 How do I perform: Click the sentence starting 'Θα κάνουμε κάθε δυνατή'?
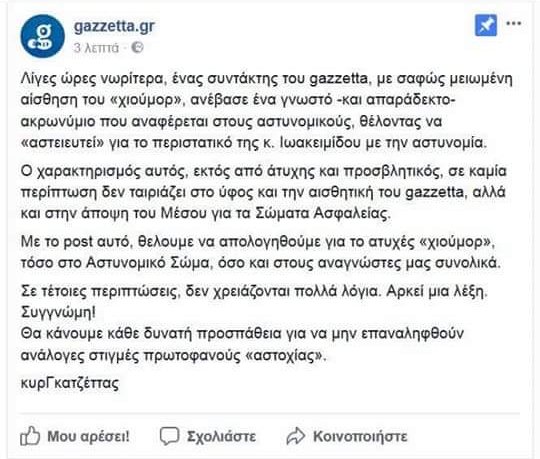click(242, 344)
